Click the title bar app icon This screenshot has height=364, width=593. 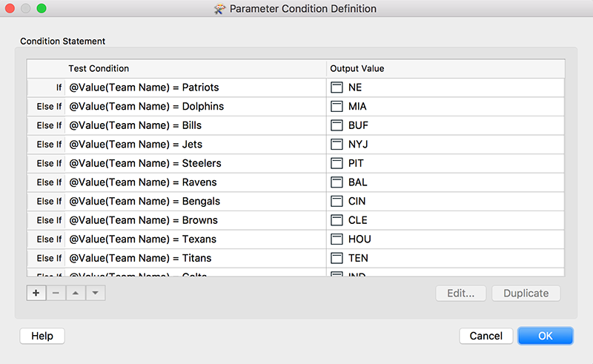click(219, 9)
